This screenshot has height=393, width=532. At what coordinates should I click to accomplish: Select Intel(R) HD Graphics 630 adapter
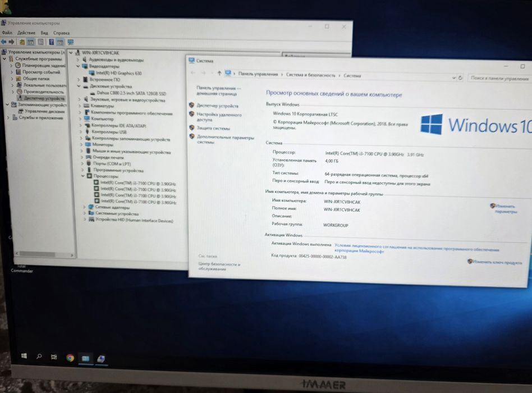click(119, 73)
